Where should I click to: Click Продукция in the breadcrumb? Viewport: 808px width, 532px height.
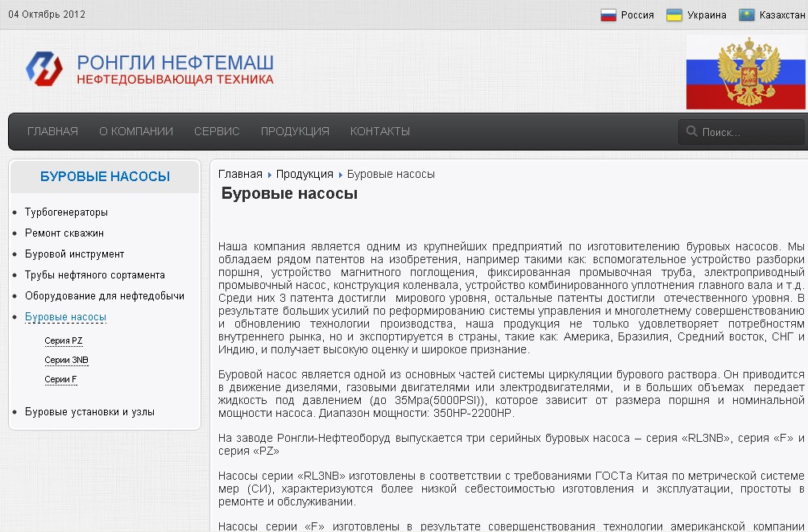tap(305, 174)
